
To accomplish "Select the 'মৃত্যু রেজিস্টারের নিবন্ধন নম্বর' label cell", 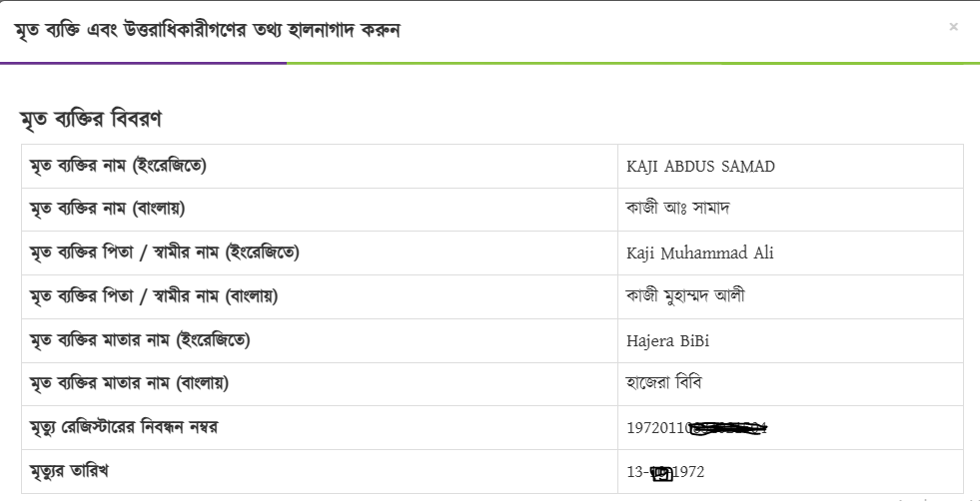I will tap(124, 427).
